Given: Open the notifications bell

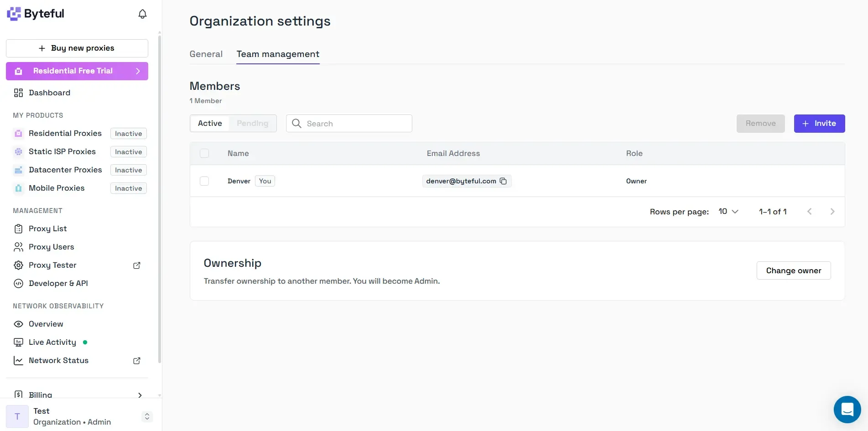Looking at the screenshot, I should 142,14.
